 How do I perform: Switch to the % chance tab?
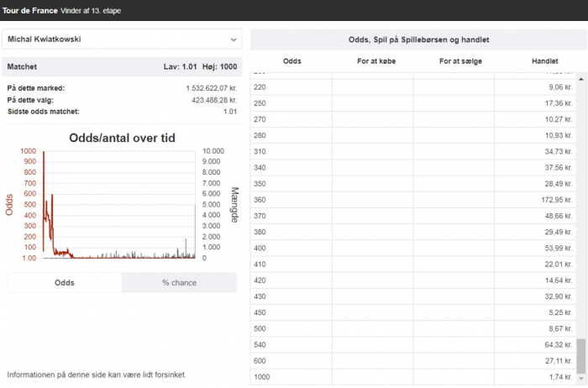pyautogui.click(x=179, y=283)
